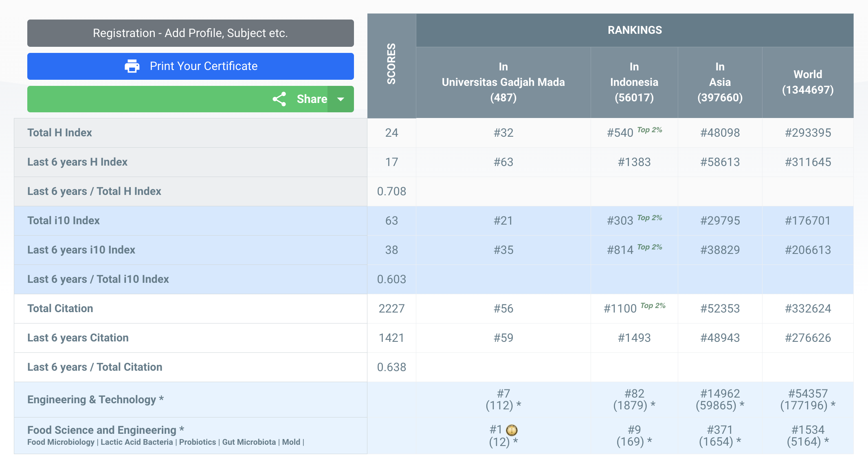
Task: Click the printer icon
Action: coord(132,66)
